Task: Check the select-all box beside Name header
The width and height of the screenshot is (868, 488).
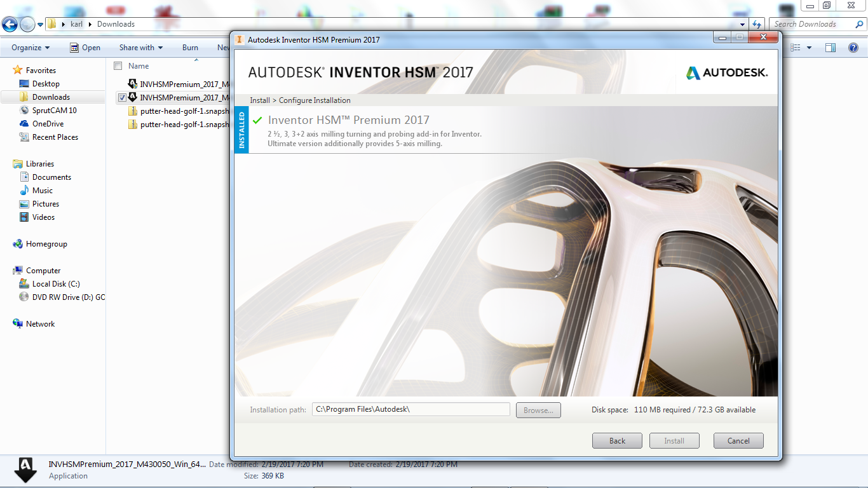Action: coord(118,65)
